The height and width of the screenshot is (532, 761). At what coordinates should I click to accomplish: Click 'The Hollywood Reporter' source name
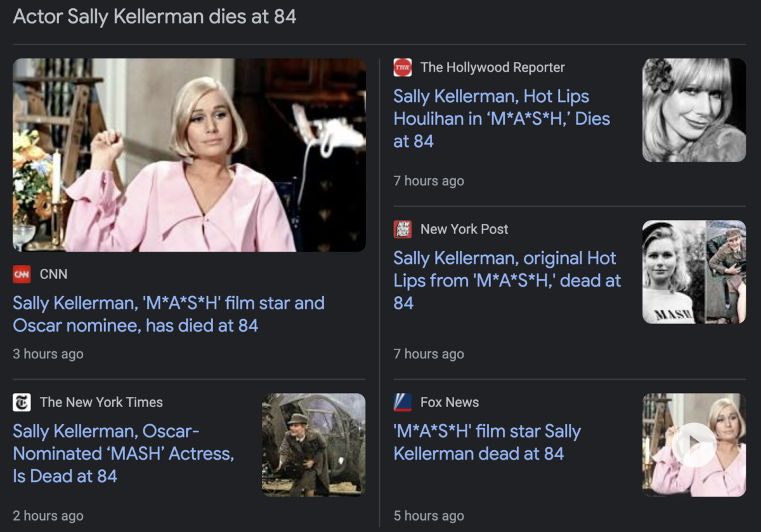pyautogui.click(x=492, y=67)
